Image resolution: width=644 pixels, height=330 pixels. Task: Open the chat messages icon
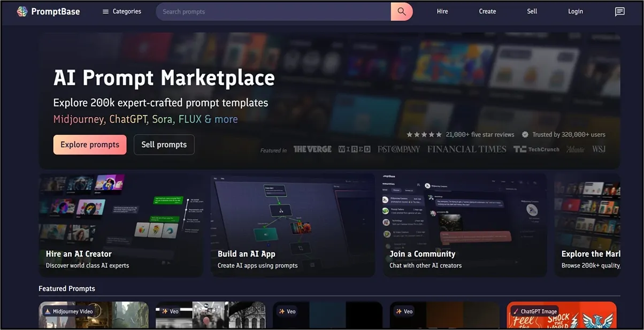tap(620, 11)
